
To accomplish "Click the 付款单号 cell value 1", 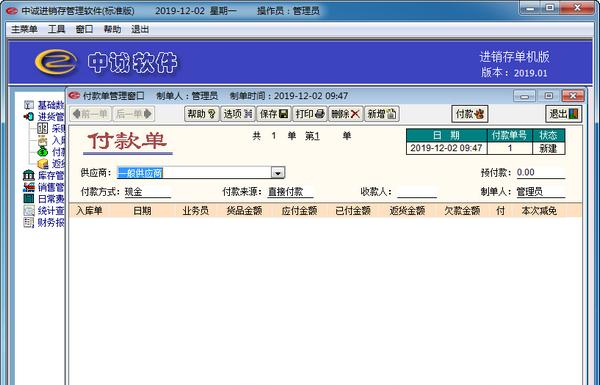I will point(510,148).
